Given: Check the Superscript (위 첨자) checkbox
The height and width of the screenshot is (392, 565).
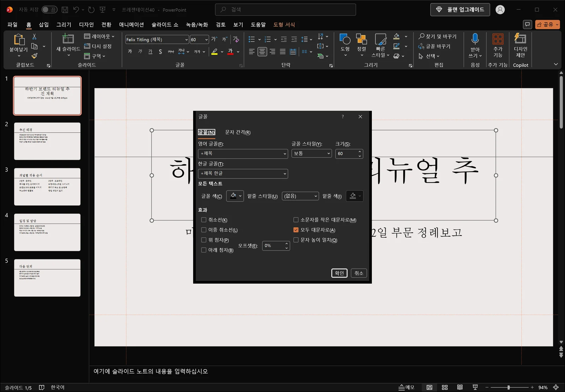Looking at the screenshot, I should (204, 240).
